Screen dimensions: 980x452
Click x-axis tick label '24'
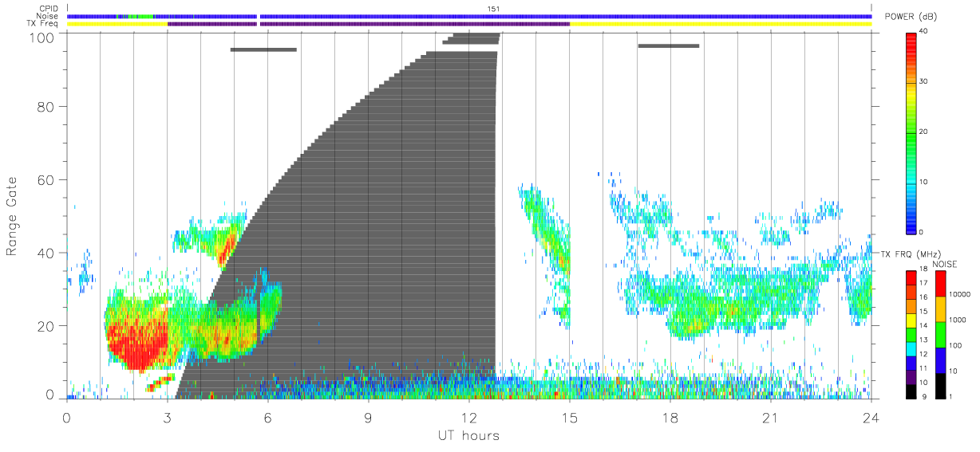point(871,418)
